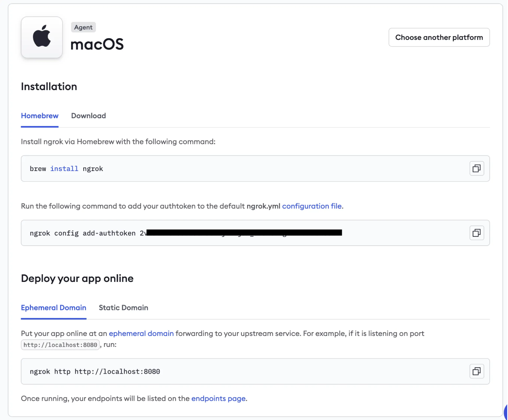Copy the ngrok config add-authtoken command

click(x=477, y=233)
